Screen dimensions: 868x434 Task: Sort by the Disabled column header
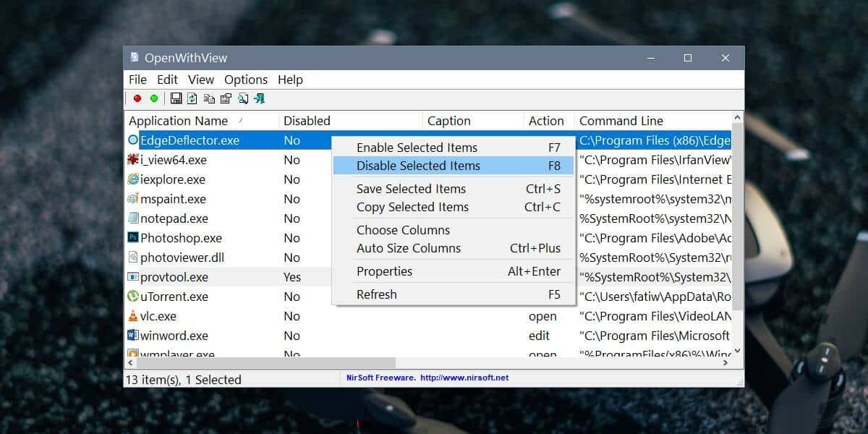pos(351,121)
